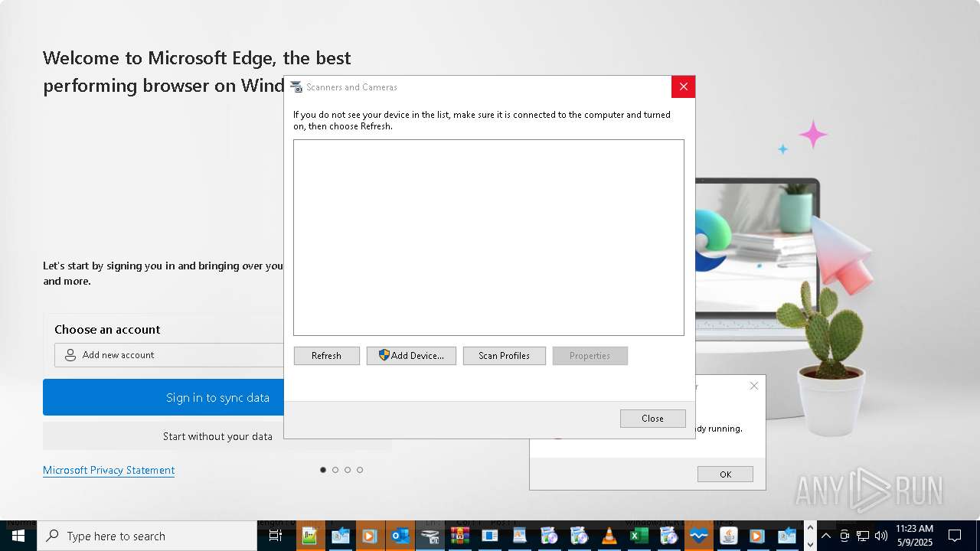The height and width of the screenshot is (551, 980).
Task: Open the green notepad app on taskbar
Action: tap(309, 536)
